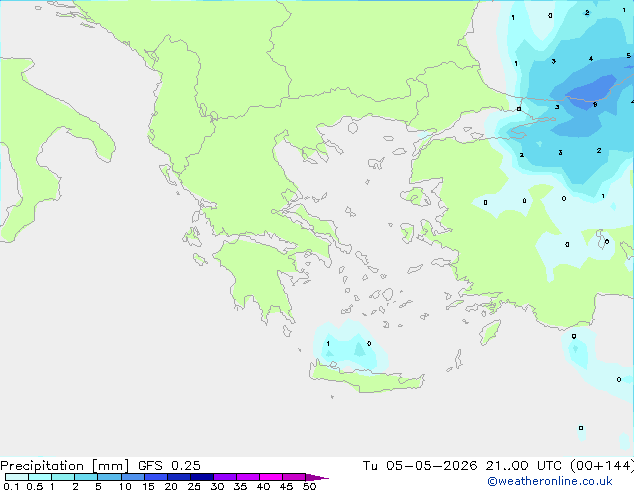Viewport: 634px width, 490px height.
Task: Click the '35' legend label
Action: 240,486
